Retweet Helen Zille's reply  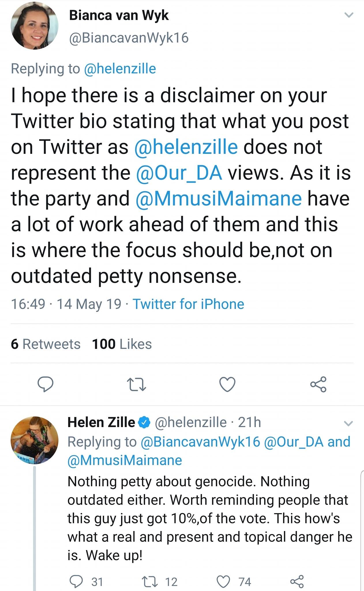pyautogui.click(x=151, y=581)
